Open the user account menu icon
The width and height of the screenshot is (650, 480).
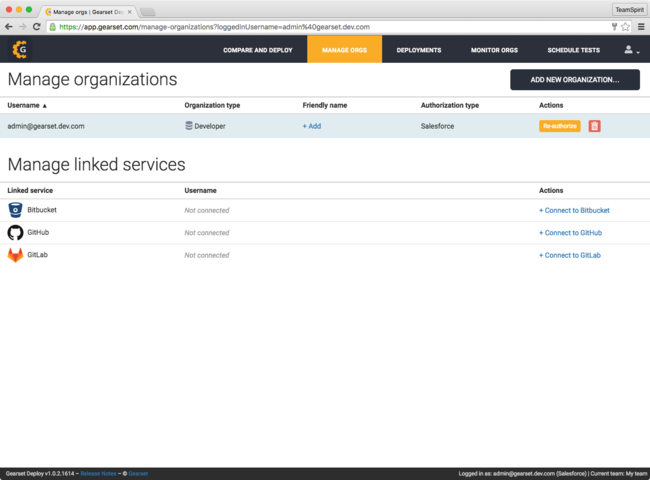point(632,50)
